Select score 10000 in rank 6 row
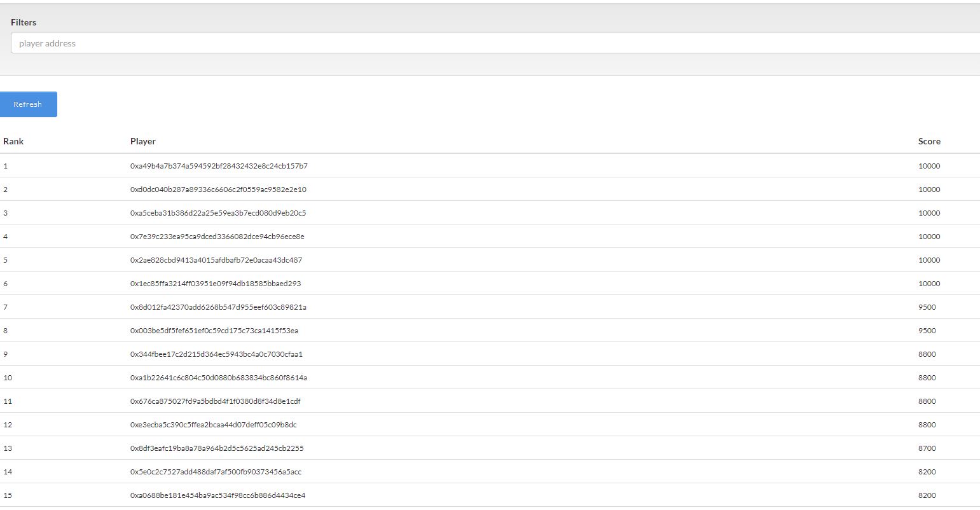Viewport: 980px width, 510px height. 929,284
